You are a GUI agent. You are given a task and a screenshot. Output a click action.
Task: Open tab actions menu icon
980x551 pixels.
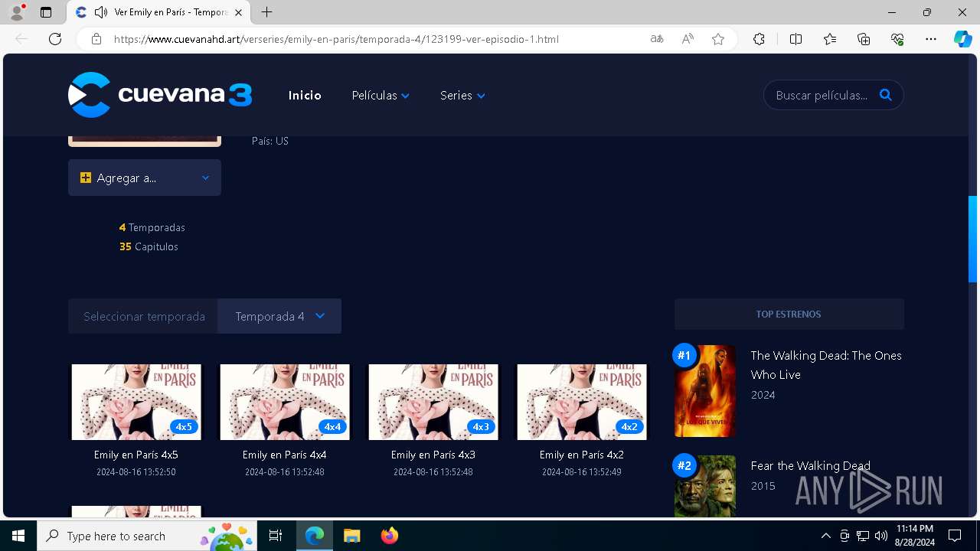click(46, 12)
